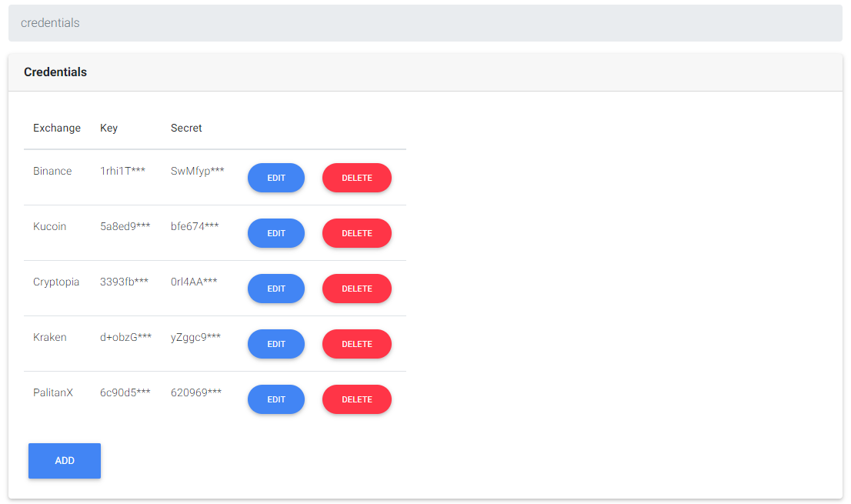The image size is (851, 504).
Task: Select the Secret column header
Action: click(x=186, y=128)
